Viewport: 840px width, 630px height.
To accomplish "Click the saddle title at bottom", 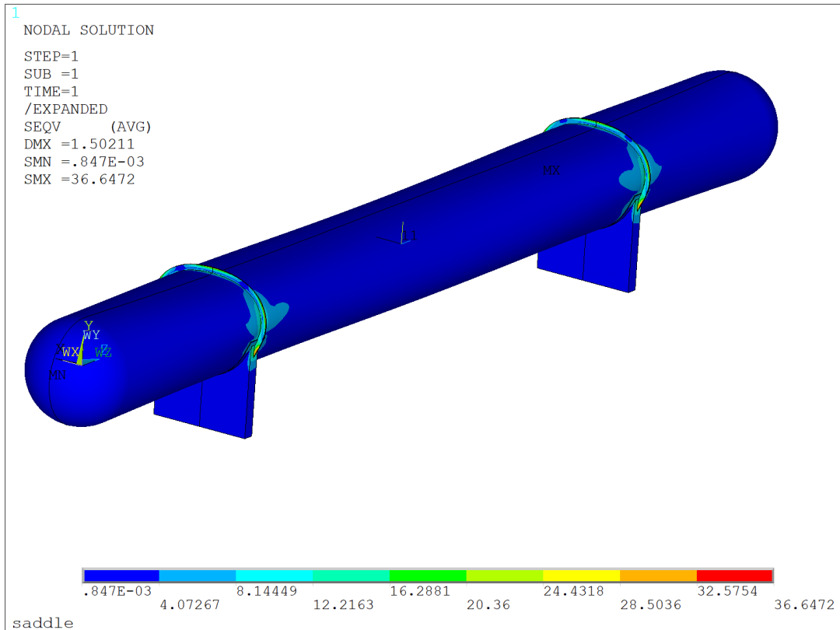I will click(43, 623).
